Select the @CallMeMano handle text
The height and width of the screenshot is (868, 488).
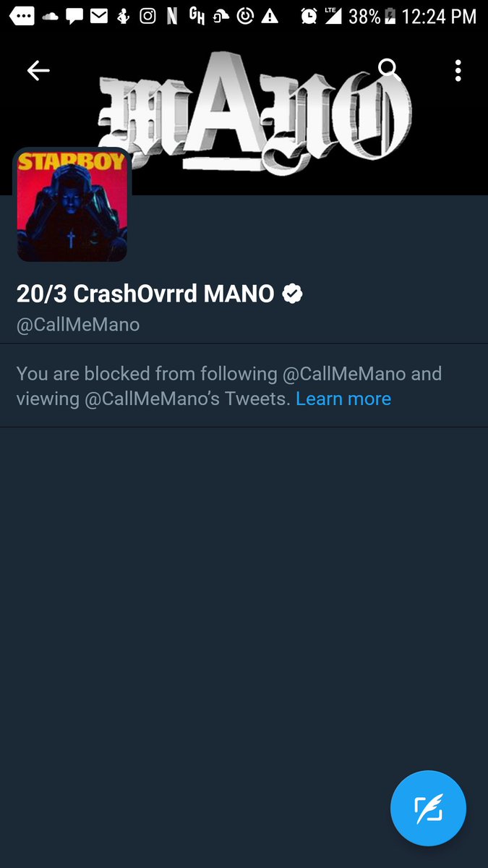(x=78, y=325)
